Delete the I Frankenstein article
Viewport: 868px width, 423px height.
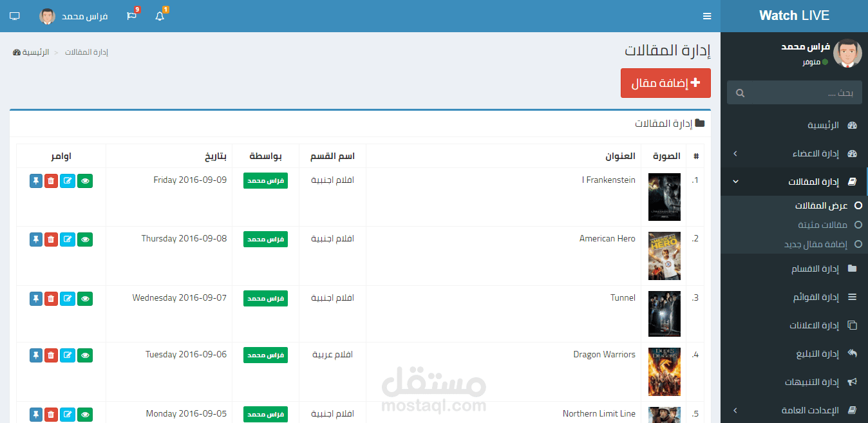(x=51, y=181)
